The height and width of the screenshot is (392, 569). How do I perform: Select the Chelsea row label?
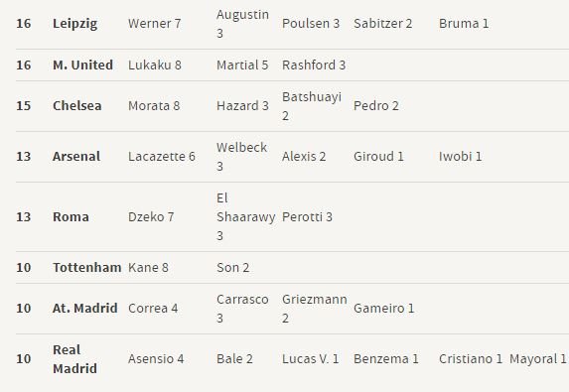click(x=76, y=105)
